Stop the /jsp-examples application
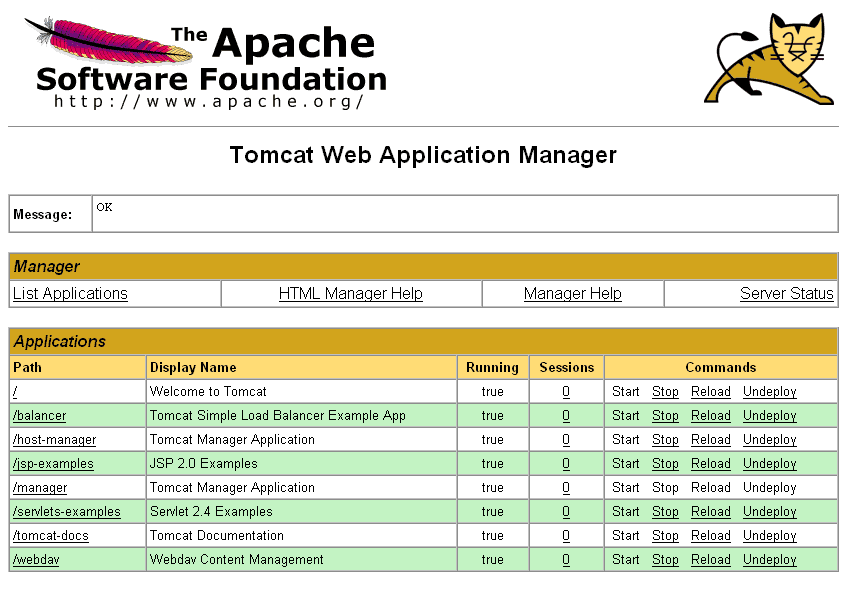The image size is (847, 589). [665, 464]
